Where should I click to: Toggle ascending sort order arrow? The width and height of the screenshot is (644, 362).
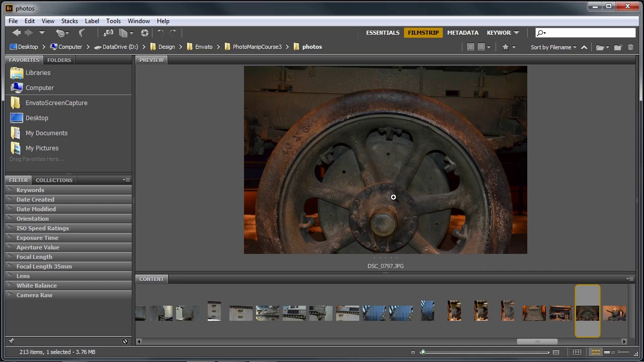tap(584, 47)
